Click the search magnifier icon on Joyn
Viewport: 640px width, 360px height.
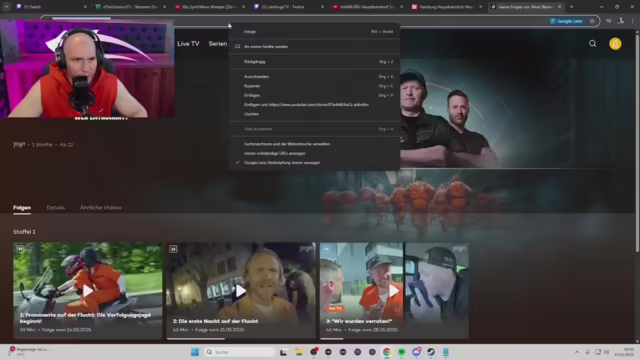pos(592,44)
